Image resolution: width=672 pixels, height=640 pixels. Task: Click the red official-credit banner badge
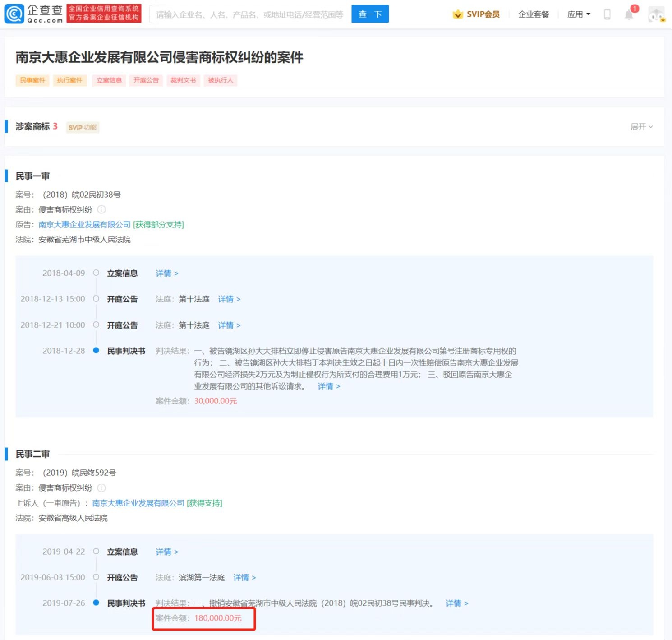click(104, 13)
